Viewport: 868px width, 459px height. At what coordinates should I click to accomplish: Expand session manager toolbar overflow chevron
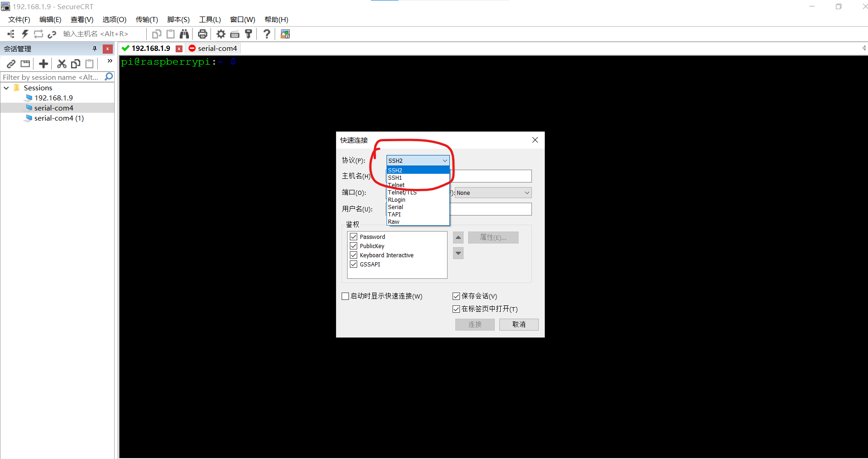coord(110,61)
